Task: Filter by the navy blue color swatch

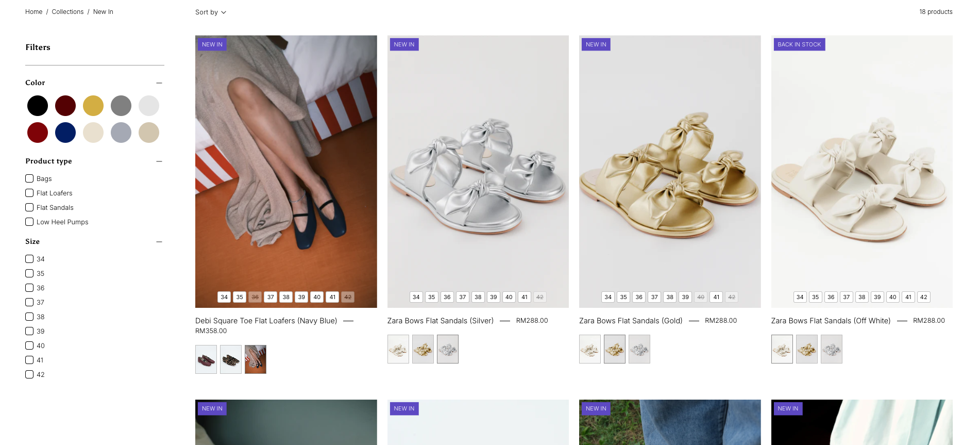Action: pyautogui.click(x=65, y=133)
